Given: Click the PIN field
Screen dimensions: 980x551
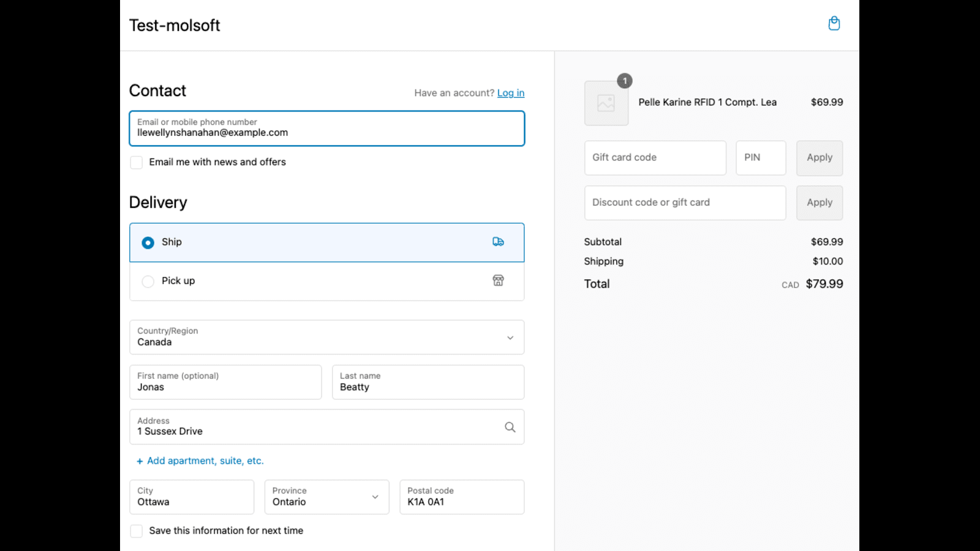Looking at the screenshot, I should click(x=760, y=157).
